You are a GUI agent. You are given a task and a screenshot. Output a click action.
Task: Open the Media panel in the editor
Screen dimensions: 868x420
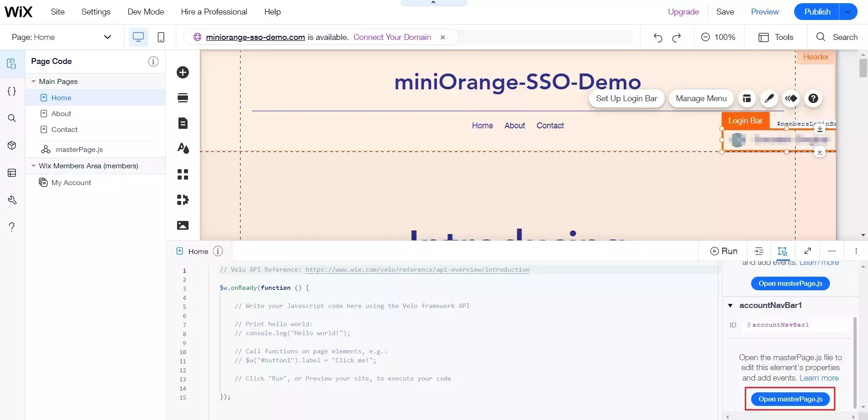(x=183, y=225)
